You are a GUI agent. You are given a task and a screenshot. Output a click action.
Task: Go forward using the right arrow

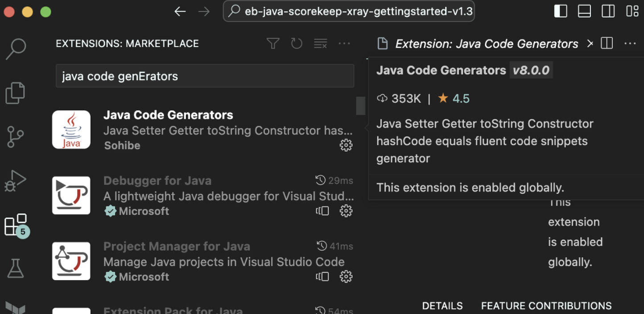pyautogui.click(x=204, y=12)
